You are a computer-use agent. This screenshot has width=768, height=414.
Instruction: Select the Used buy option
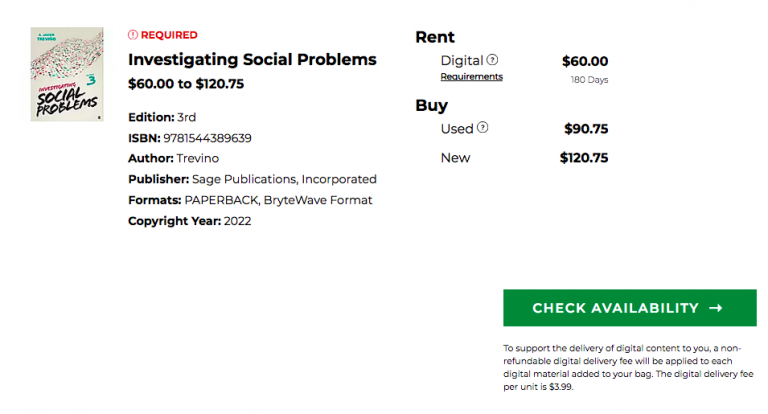coord(456,128)
